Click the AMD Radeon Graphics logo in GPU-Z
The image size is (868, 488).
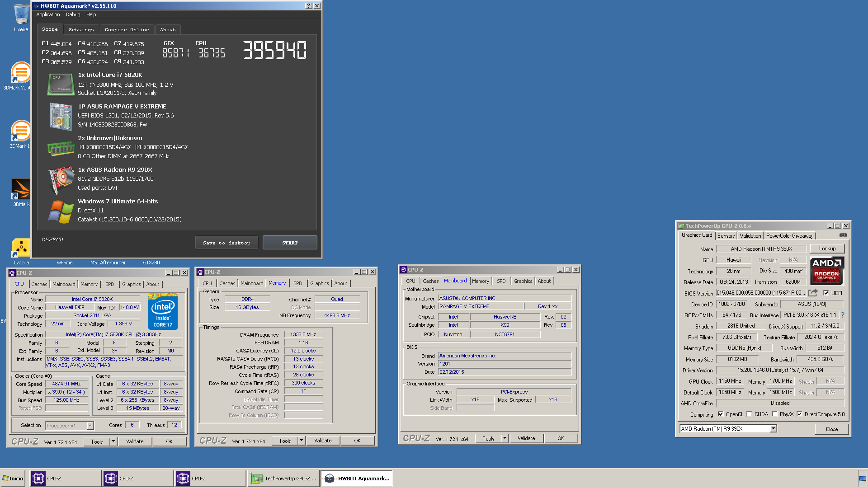827,270
